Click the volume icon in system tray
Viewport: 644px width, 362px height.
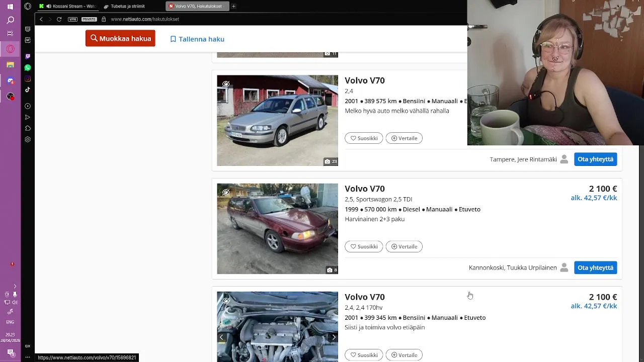[15, 303]
